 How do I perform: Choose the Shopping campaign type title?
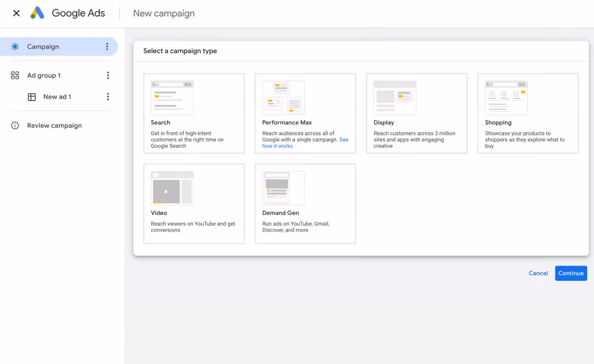[498, 123]
